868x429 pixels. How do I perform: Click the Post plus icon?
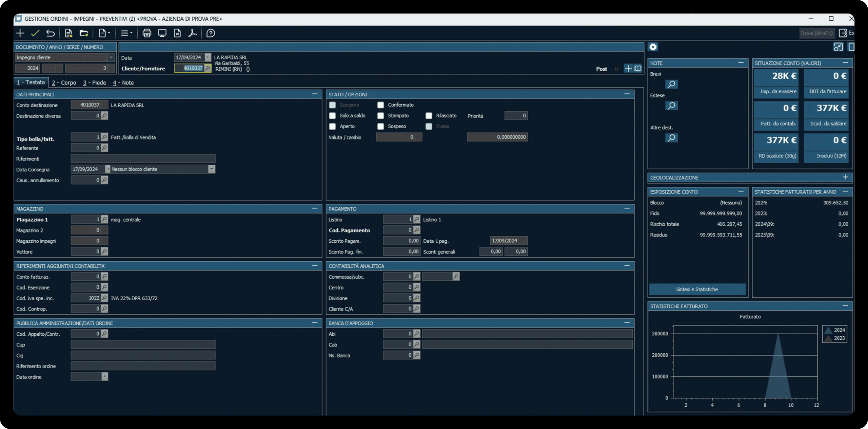(628, 69)
